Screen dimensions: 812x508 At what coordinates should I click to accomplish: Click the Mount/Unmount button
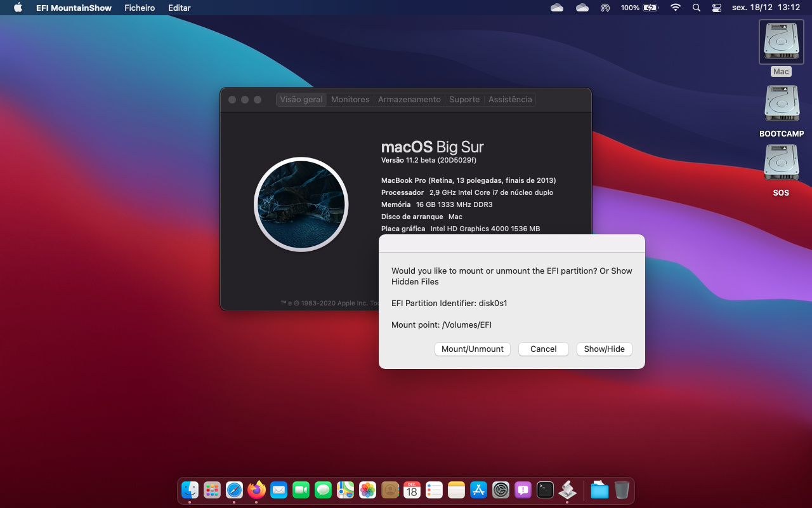(473, 349)
